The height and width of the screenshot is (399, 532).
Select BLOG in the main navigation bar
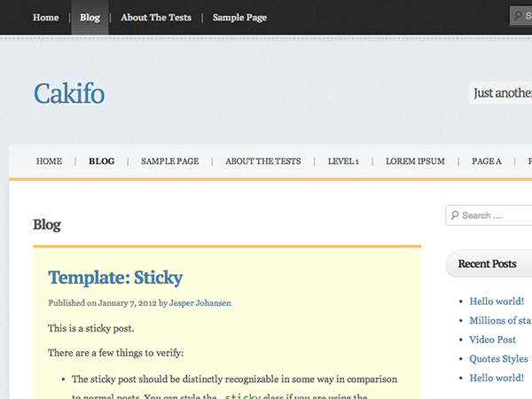102,161
